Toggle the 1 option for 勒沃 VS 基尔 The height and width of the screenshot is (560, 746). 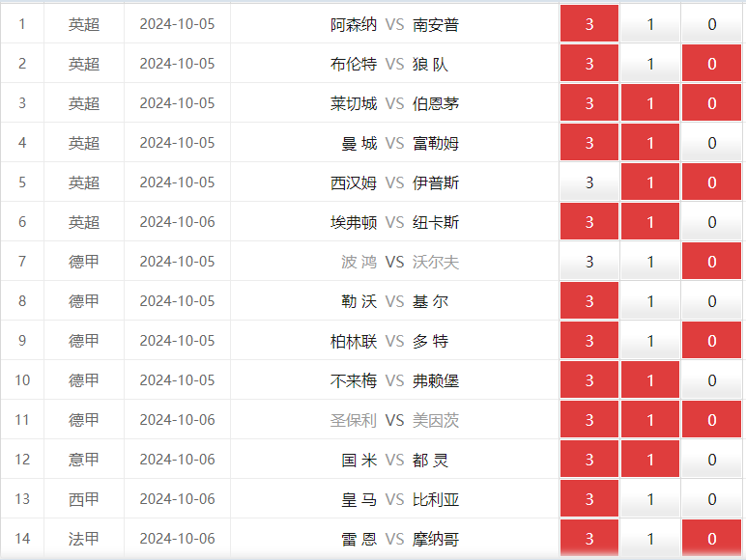click(x=650, y=301)
